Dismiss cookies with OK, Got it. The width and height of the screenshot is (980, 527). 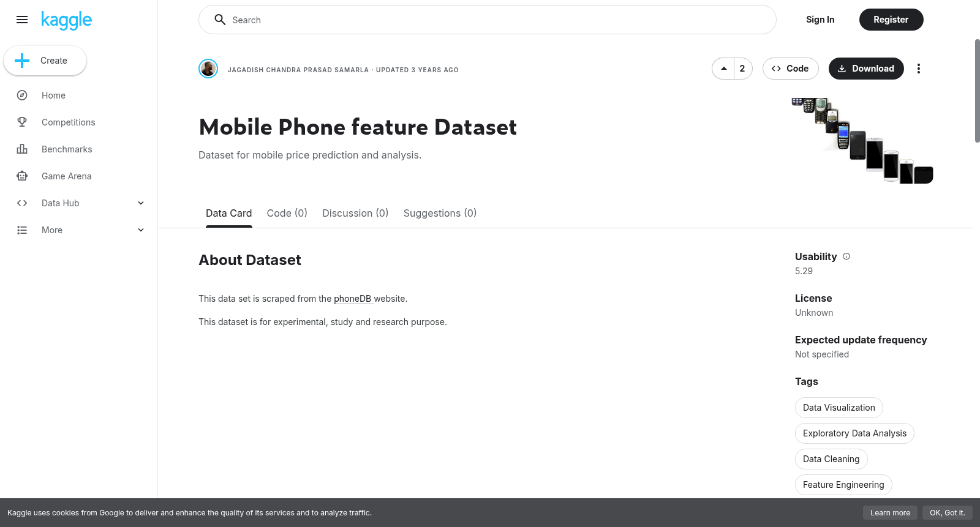coord(947,513)
